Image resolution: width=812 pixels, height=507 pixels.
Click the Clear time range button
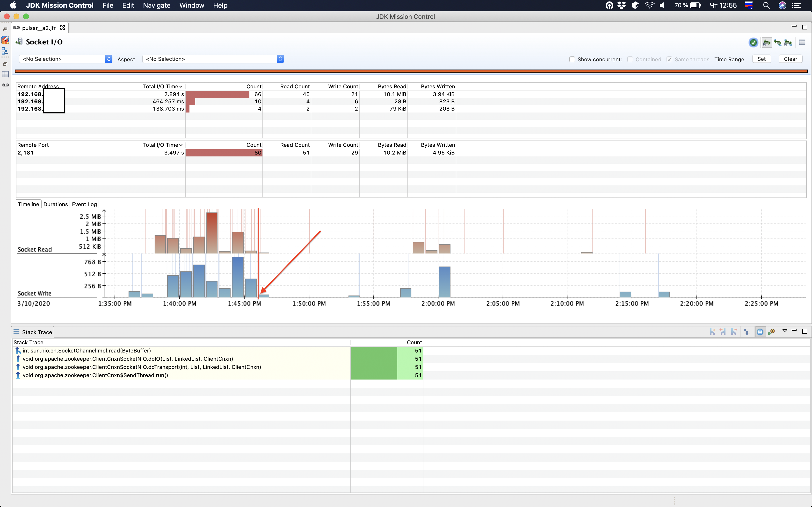click(790, 59)
